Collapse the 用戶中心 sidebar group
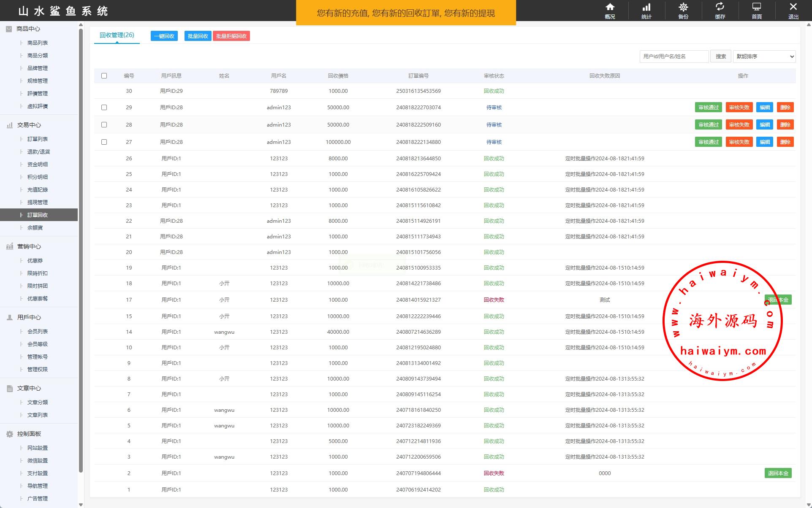Screen dimensions: 812x508 click(x=29, y=317)
